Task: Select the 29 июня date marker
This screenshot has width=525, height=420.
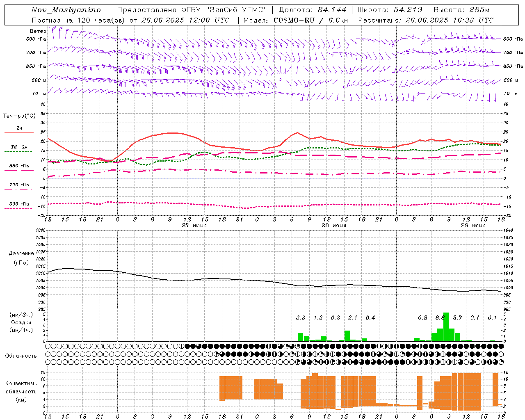Action: [x=473, y=225]
